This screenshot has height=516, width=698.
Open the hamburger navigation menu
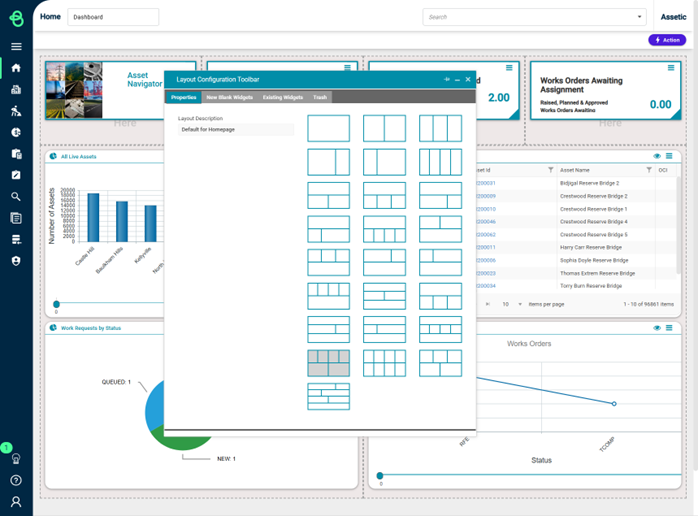click(16, 47)
